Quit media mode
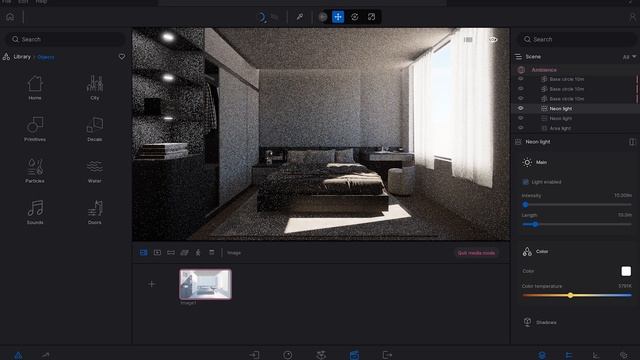The width and height of the screenshot is (640, 360). [x=476, y=253]
